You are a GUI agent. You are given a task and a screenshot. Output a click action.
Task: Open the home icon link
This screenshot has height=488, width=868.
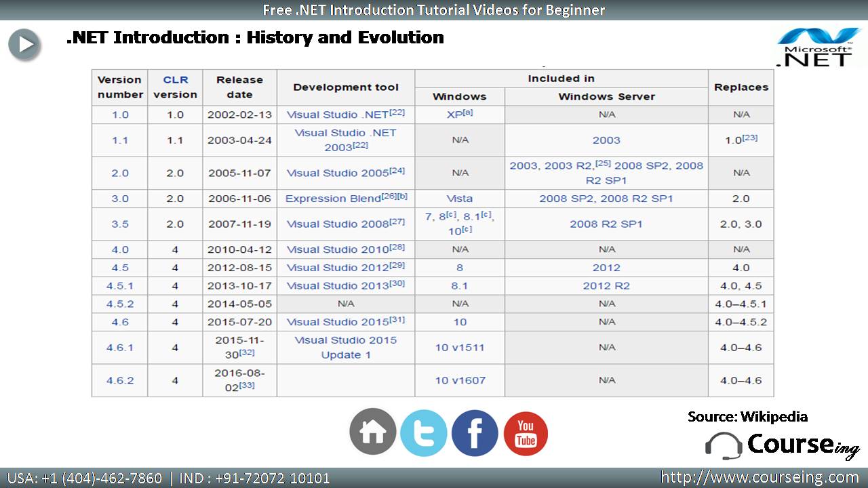pyautogui.click(x=373, y=432)
